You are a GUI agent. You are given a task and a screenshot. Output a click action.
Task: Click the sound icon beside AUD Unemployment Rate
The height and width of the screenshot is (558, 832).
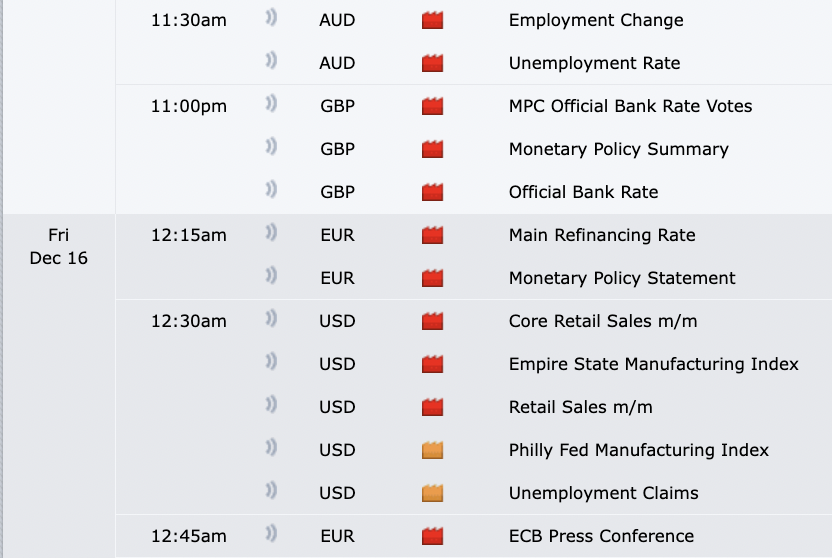pos(271,62)
